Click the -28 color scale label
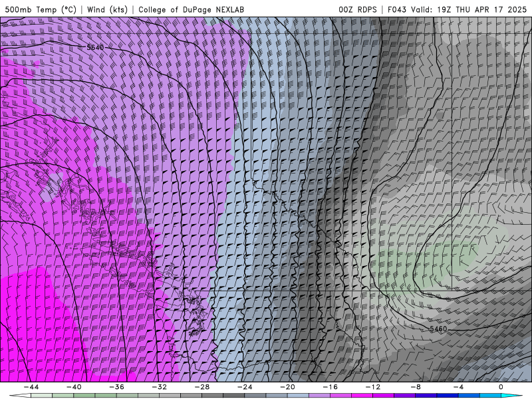532x399 pixels. point(202,387)
